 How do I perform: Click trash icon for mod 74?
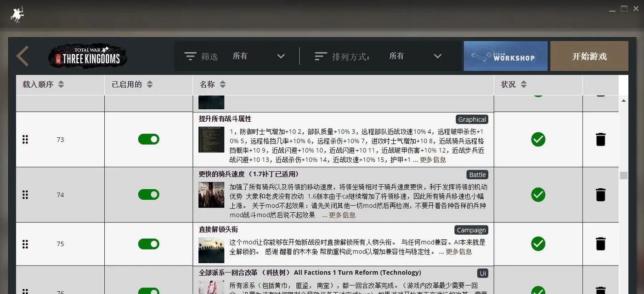(x=600, y=195)
